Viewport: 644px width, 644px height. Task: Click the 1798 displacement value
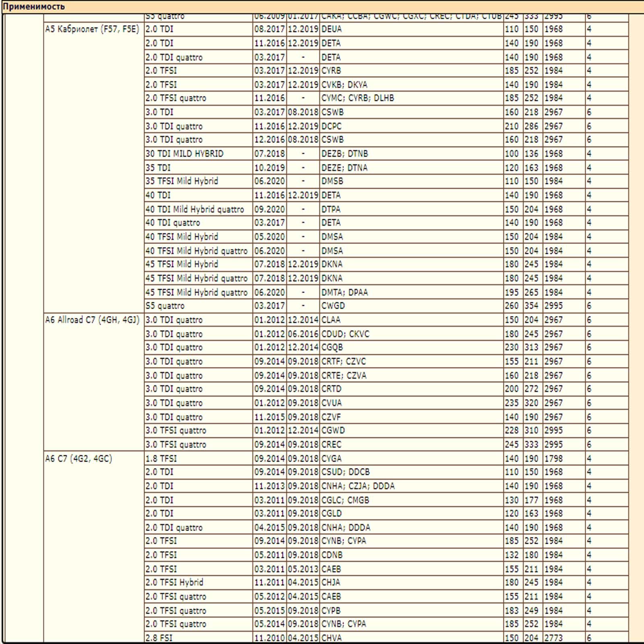553,458
